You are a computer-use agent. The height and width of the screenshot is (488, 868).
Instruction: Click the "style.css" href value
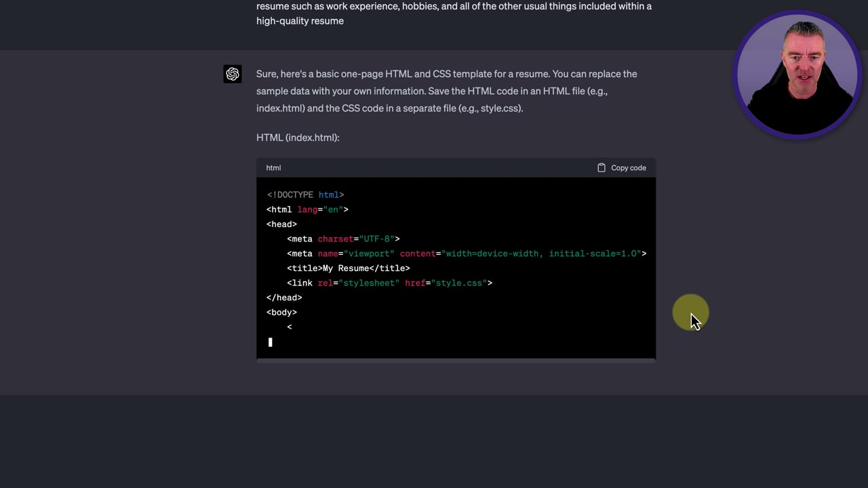coord(459,283)
